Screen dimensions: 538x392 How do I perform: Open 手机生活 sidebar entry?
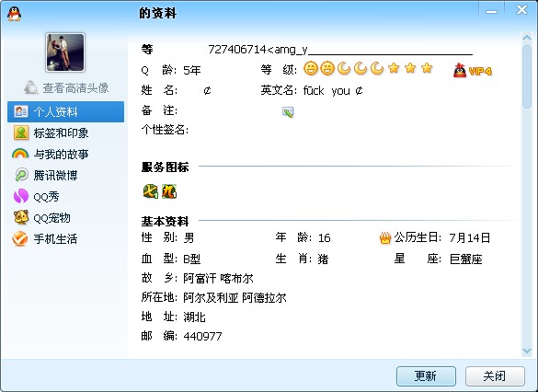(x=45, y=239)
